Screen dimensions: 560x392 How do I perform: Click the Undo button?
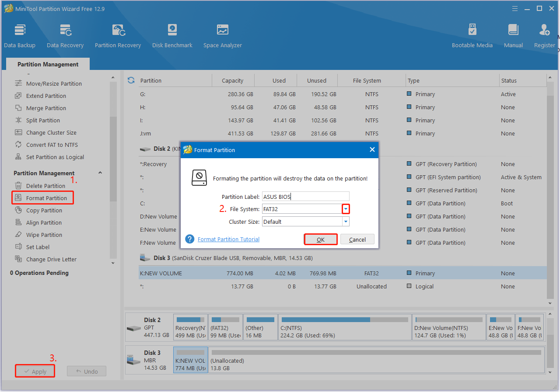tap(87, 371)
